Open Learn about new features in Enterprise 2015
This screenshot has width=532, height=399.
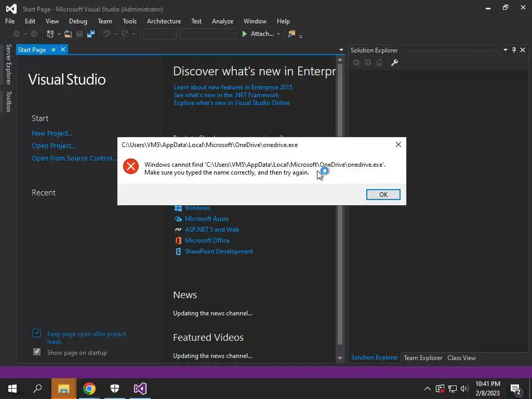(x=233, y=87)
